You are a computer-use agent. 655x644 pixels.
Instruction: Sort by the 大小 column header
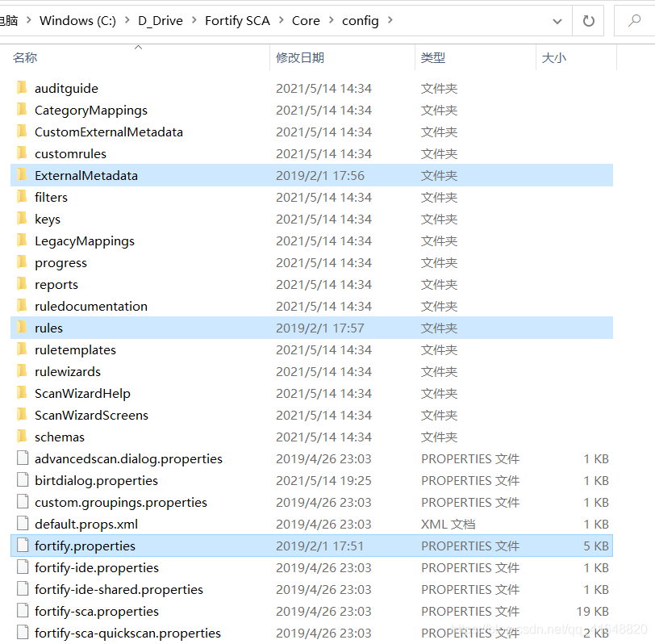point(554,57)
